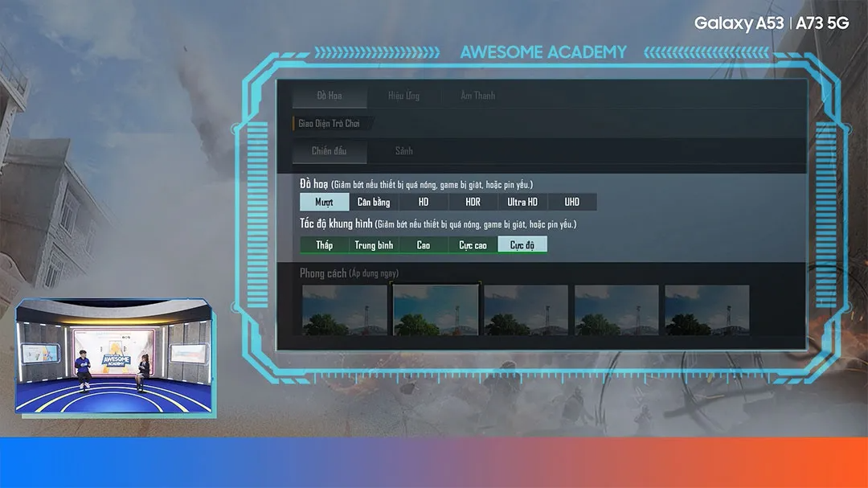Choose the UHD graphics option
The width and height of the screenshot is (868, 488).
click(572, 202)
